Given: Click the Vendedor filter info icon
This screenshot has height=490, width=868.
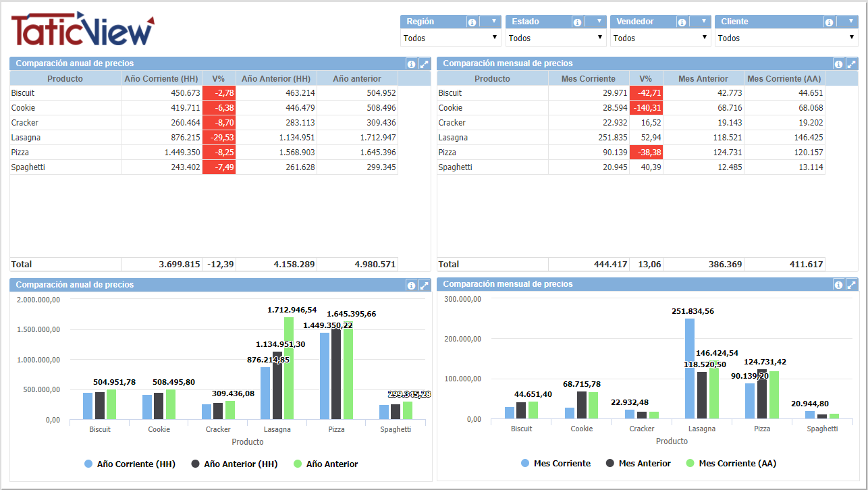Looking at the screenshot, I should (682, 22).
